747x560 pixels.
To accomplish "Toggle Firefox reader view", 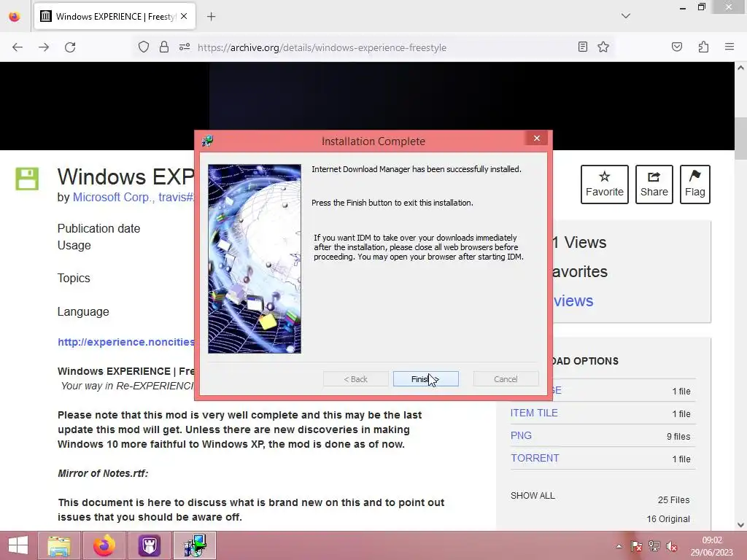I will [x=583, y=47].
